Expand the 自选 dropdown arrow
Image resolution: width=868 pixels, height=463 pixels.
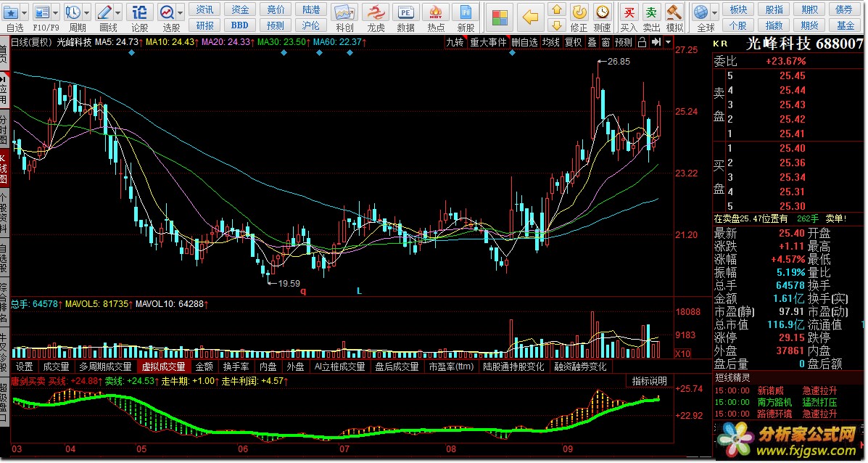coord(25,12)
